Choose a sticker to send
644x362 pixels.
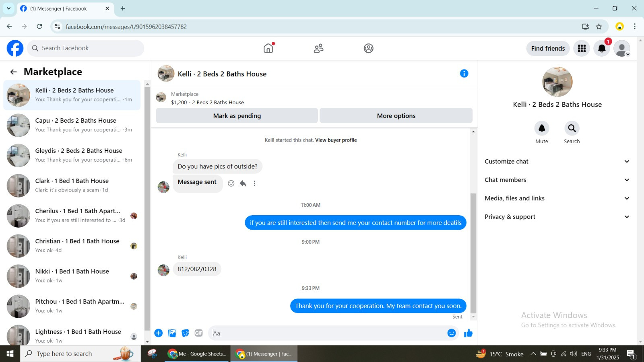tap(185, 333)
